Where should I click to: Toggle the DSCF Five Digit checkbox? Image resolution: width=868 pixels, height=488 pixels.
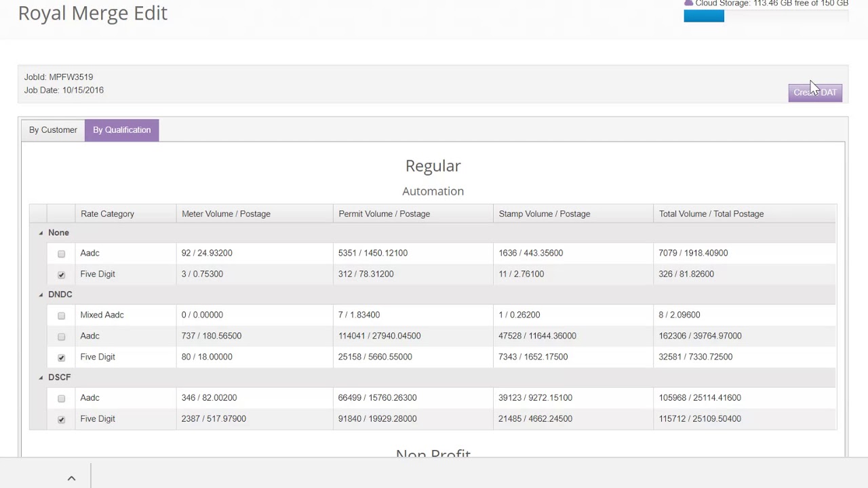pos(61,419)
